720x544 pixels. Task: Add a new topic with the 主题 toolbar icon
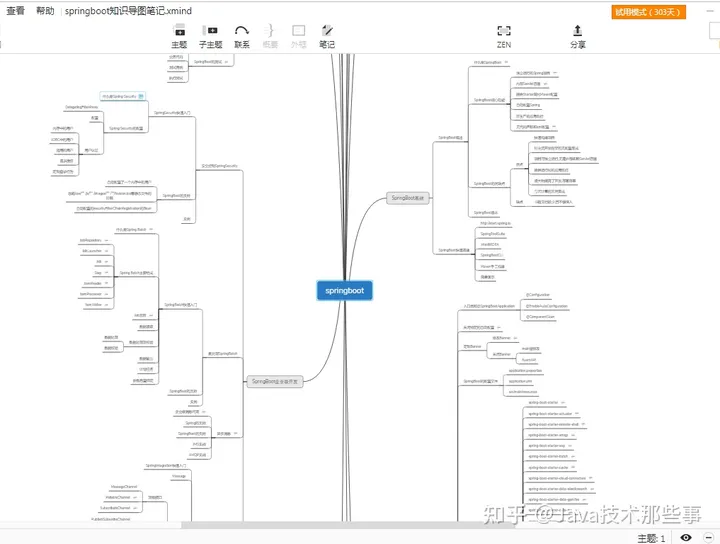(x=179, y=36)
